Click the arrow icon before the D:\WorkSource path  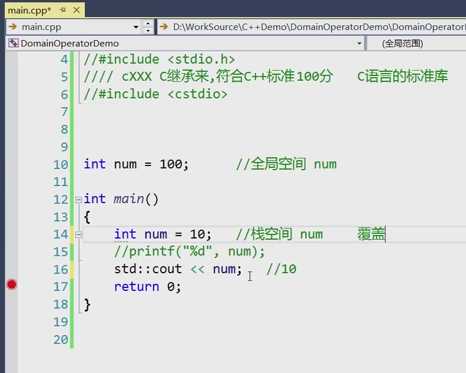pos(164,27)
